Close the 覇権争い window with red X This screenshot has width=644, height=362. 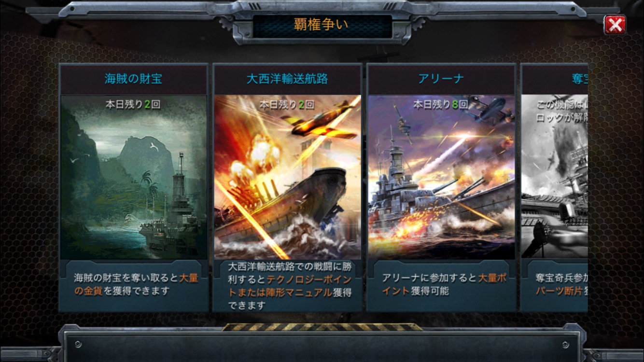click(x=615, y=25)
